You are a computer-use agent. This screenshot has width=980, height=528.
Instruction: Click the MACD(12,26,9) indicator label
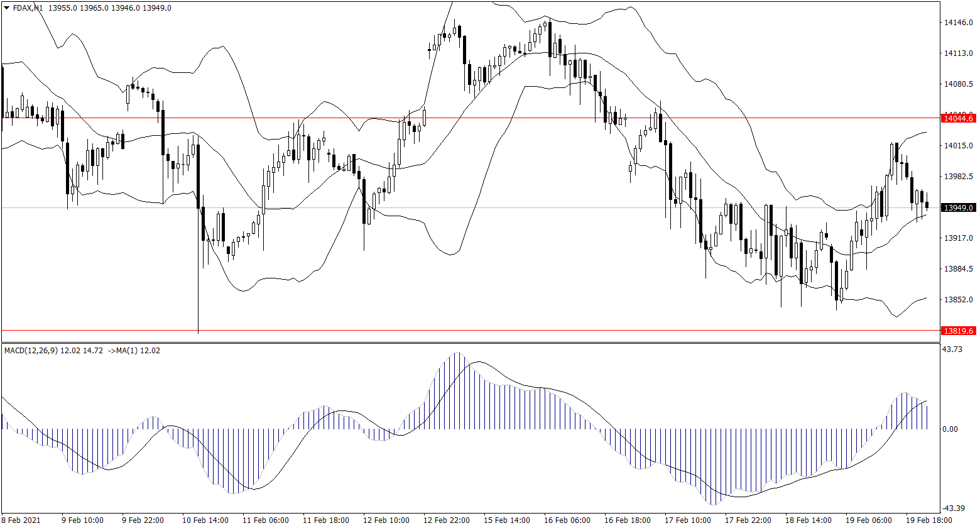pyautogui.click(x=31, y=351)
